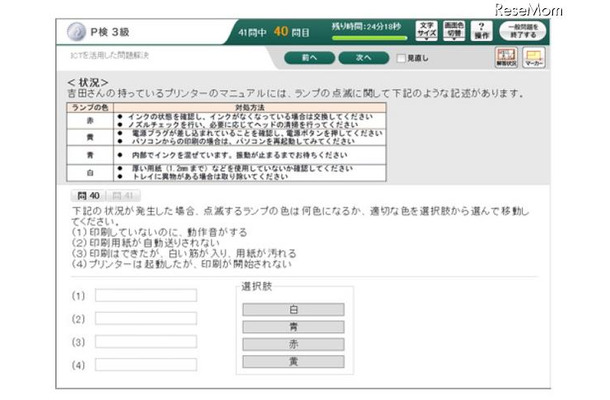Click statement (3) 印刷はできたが、白い筋が入り
610x400 pixels.
184,253
